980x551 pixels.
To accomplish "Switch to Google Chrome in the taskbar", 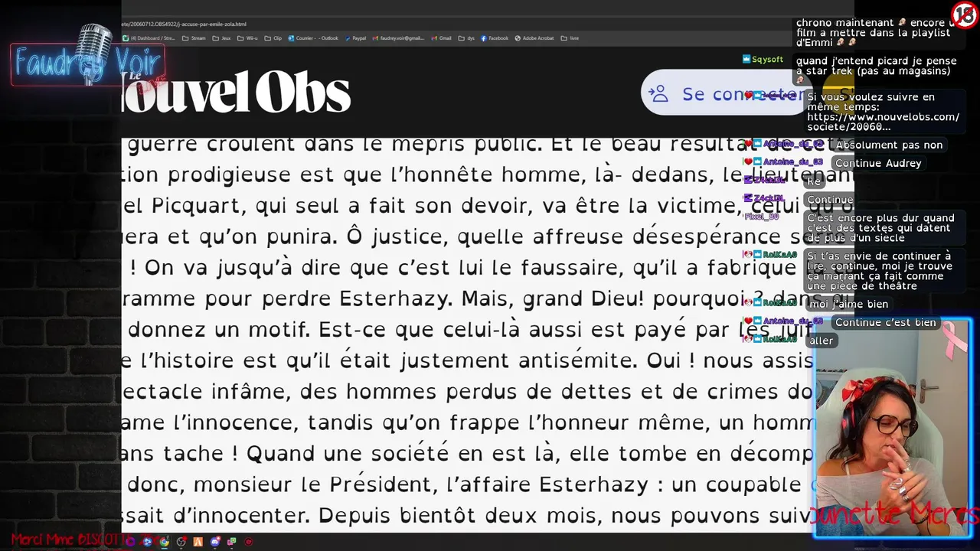I will click(x=165, y=542).
